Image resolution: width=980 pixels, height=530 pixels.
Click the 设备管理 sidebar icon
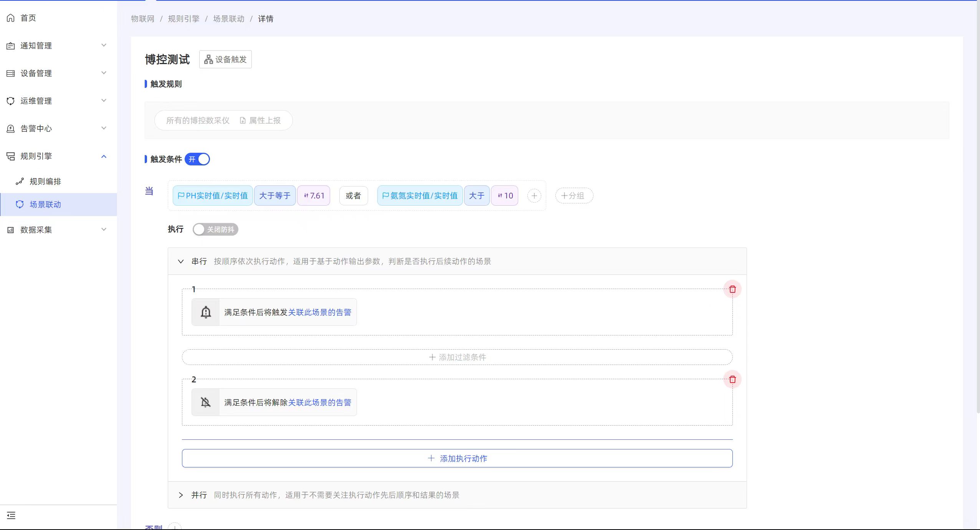11,73
